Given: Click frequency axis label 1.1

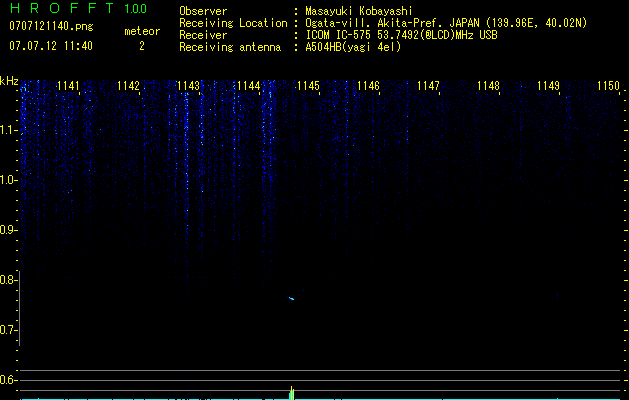Looking at the screenshot, I should click(8, 130).
